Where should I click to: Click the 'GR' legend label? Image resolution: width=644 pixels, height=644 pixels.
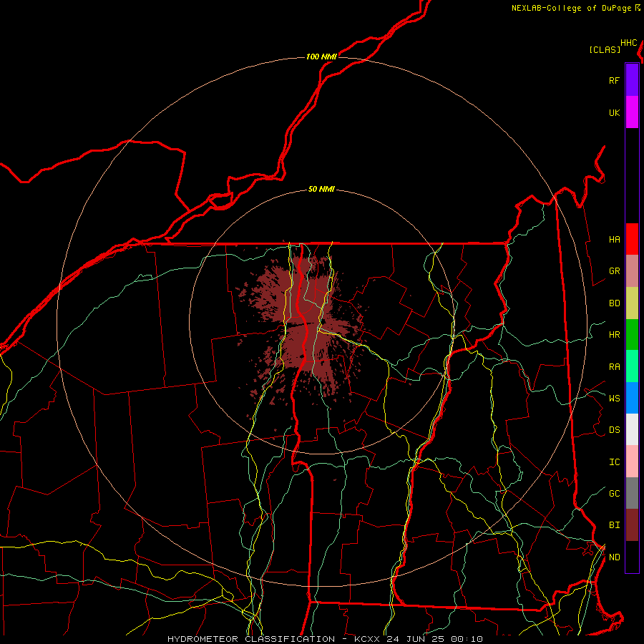pyautogui.click(x=614, y=271)
